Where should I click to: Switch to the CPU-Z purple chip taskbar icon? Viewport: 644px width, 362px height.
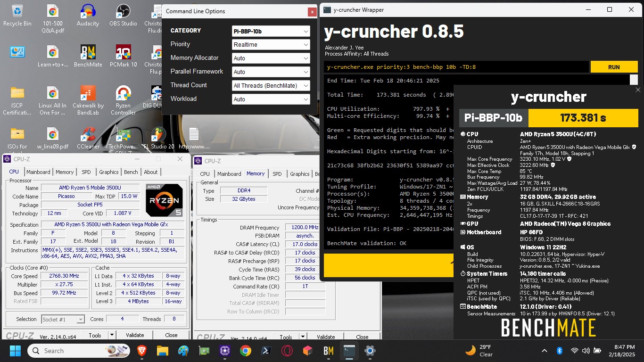pos(224,351)
